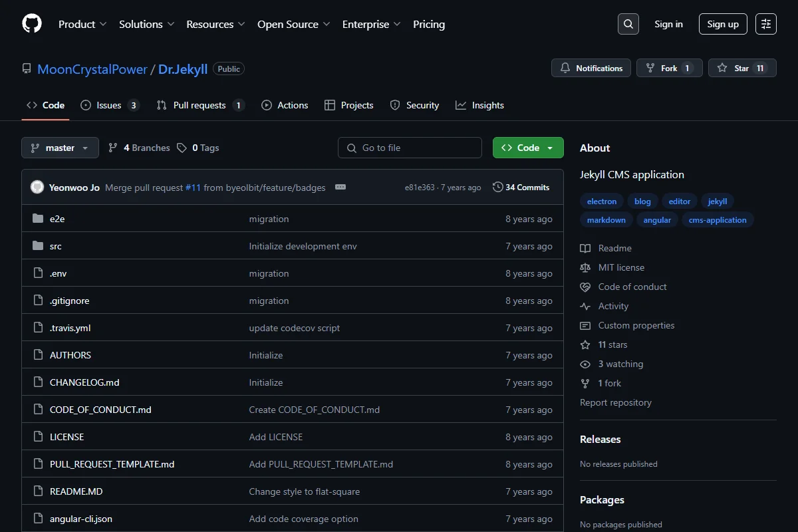
Task: Open the green Code dropdown
Action: (x=528, y=148)
